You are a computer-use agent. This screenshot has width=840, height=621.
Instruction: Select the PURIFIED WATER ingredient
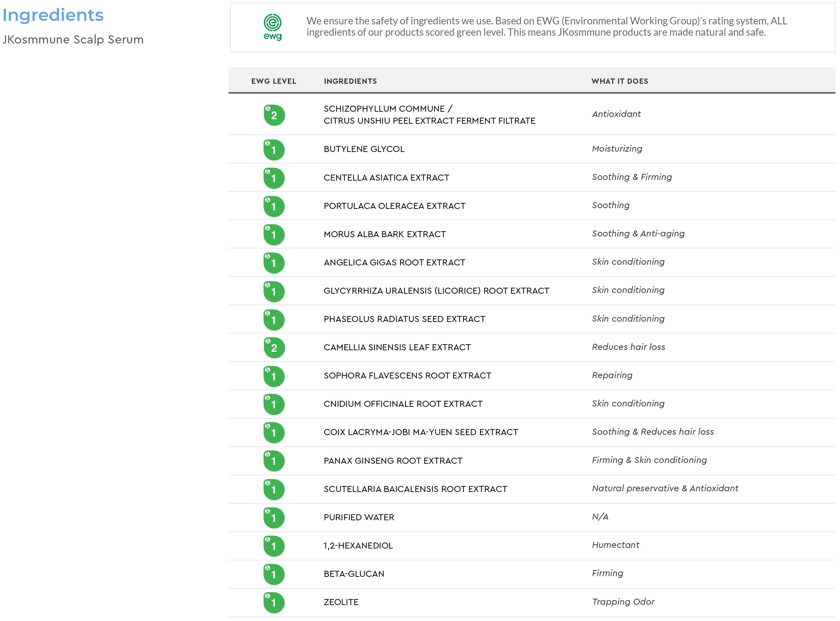(359, 518)
